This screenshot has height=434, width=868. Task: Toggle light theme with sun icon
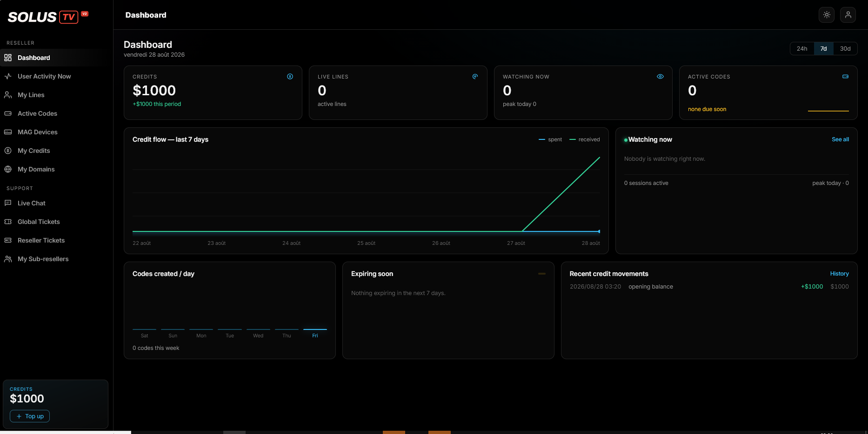tap(827, 15)
